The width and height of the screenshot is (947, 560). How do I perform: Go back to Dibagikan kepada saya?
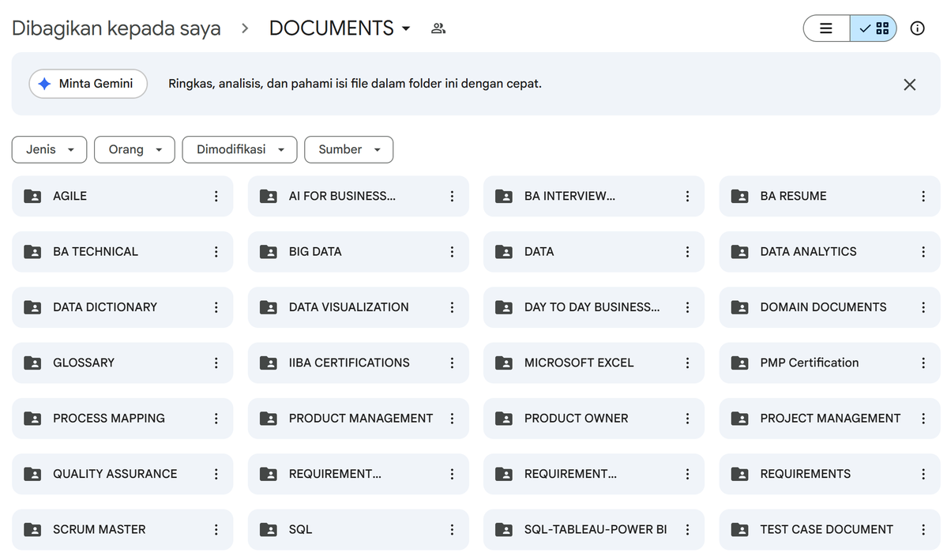[x=116, y=28]
